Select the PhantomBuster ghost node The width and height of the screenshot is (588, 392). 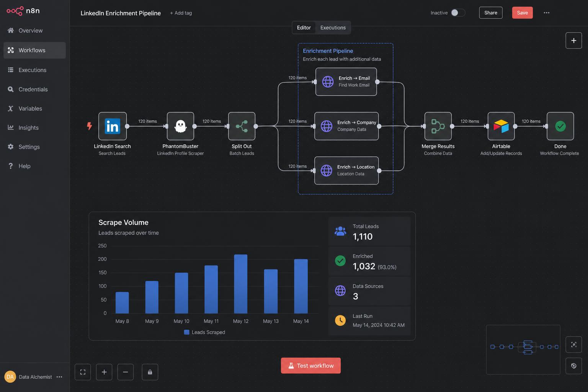click(180, 126)
